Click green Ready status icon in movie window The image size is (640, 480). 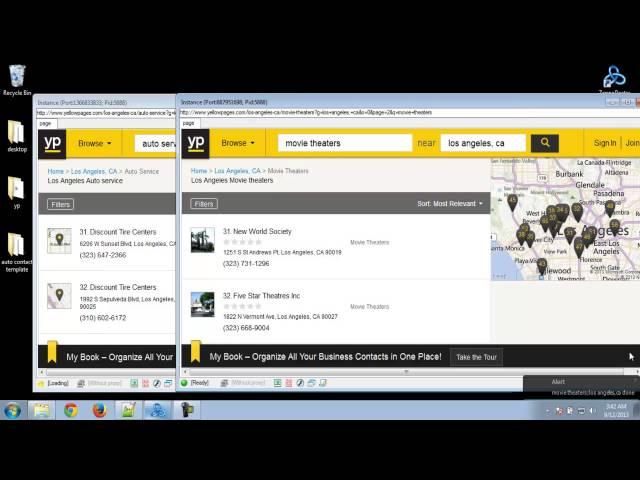(184, 383)
